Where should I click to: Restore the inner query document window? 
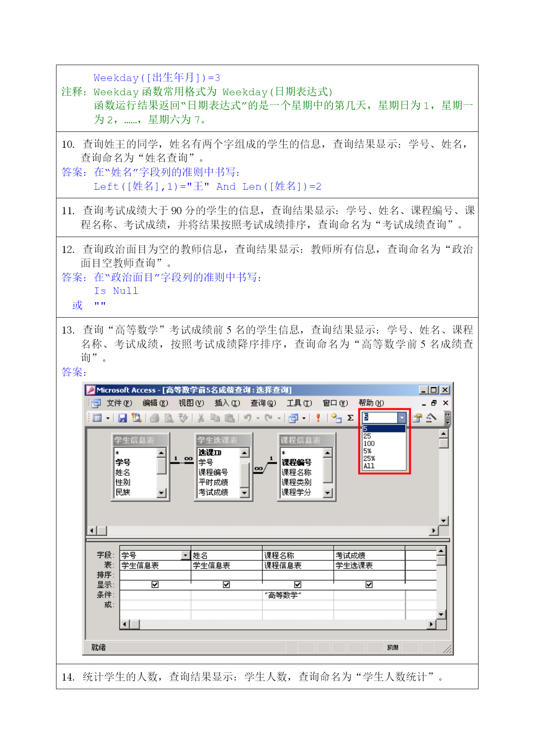pyautogui.click(x=434, y=403)
